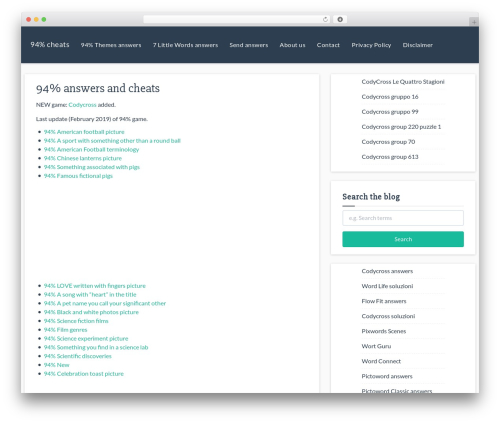The height and width of the screenshot is (423, 500).
Task: Open Pictoword answers
Action: (387, 376)
